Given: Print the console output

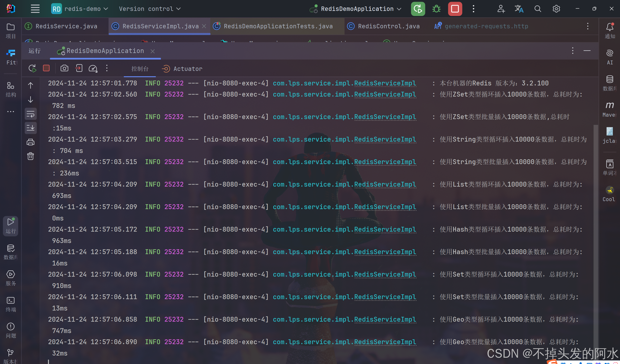Looking at the screenshot, I should click(31, 142).
